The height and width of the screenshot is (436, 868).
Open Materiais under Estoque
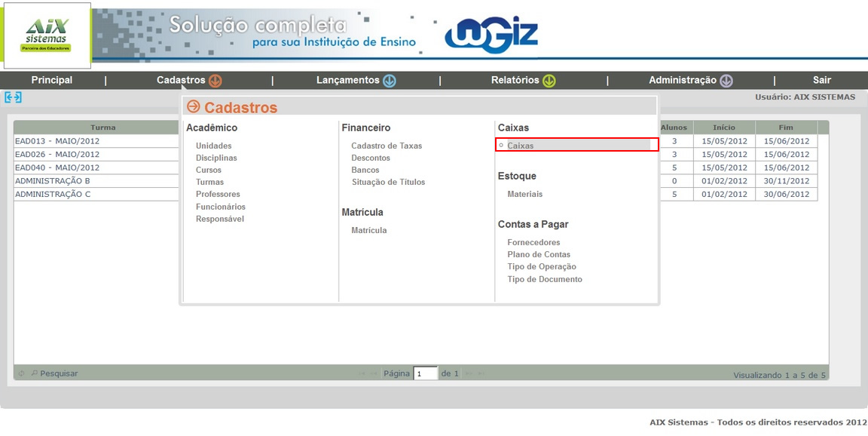[x=524, y=194]
